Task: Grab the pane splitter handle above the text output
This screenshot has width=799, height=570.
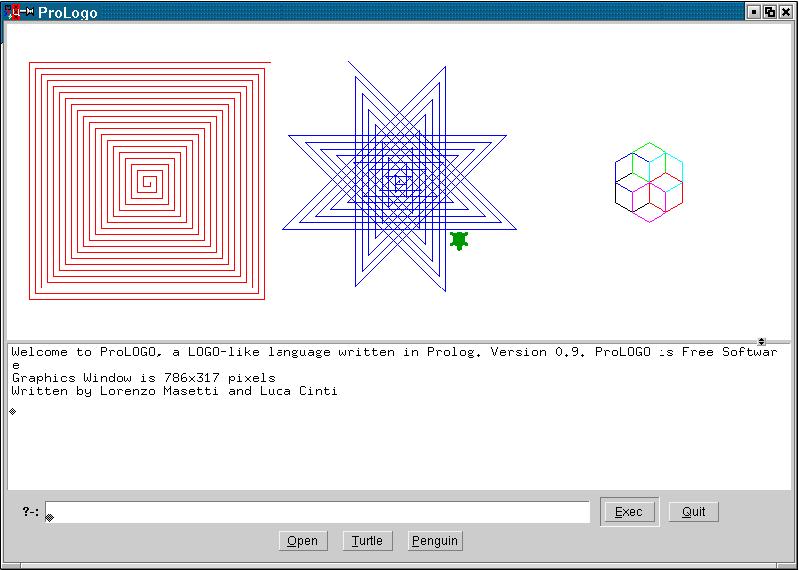Action: pyautogui.click(x=761, y=341)
